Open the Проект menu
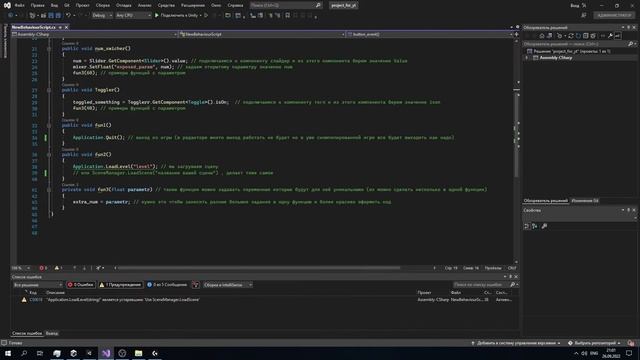Screen dimensions: 640x360 click(82, 5)
